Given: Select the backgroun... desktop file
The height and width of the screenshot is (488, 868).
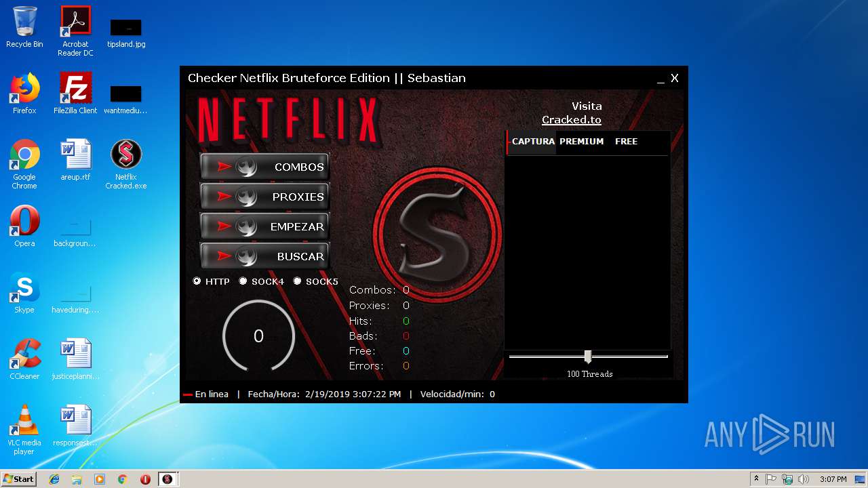Looking at the screenshot, I should (x=75, y=233).
